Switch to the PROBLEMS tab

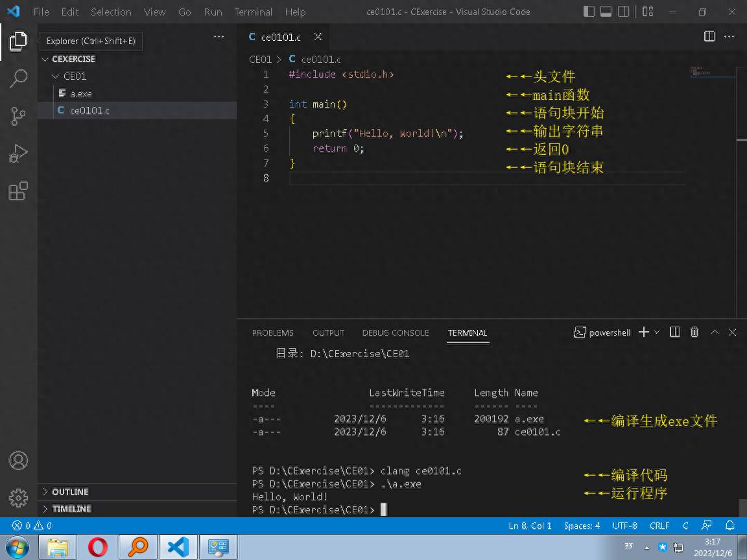[x=272, y=332]
